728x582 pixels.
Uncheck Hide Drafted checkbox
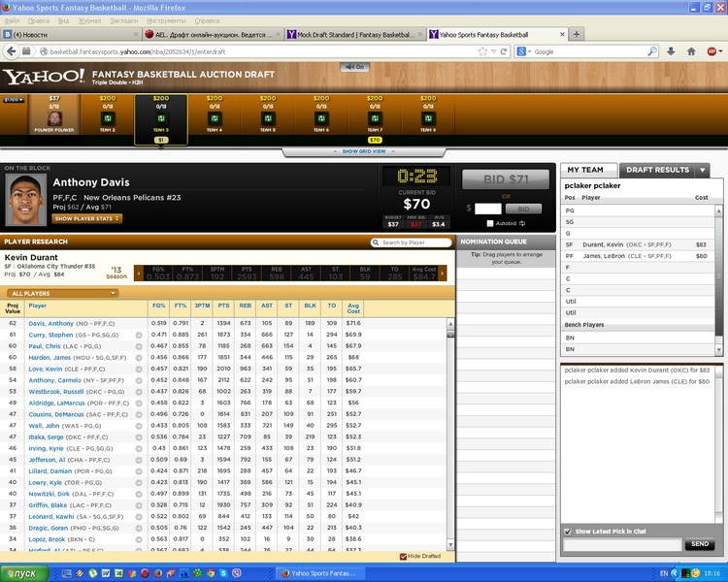403,556
